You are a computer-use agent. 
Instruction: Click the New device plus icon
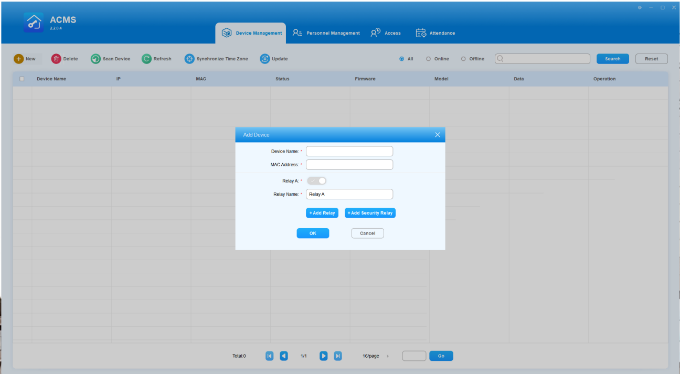pyautogui.click(x=19, y=59)
